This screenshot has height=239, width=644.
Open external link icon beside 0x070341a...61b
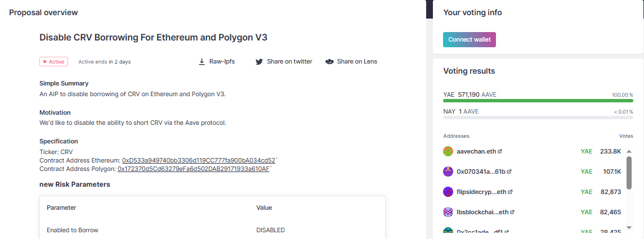tap(509, 172)
